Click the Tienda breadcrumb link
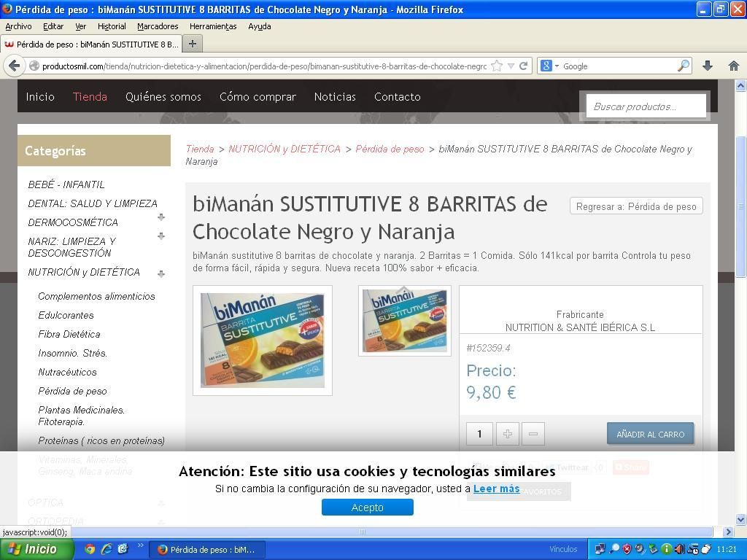Image resolution: width=747 pixels, height=560 pixels. (x=200, y=149)
